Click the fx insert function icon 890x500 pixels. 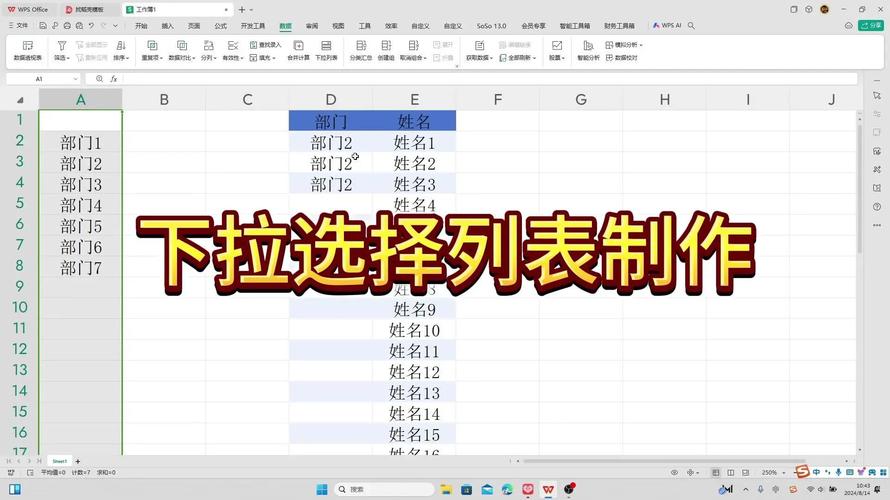coord(114,79)
